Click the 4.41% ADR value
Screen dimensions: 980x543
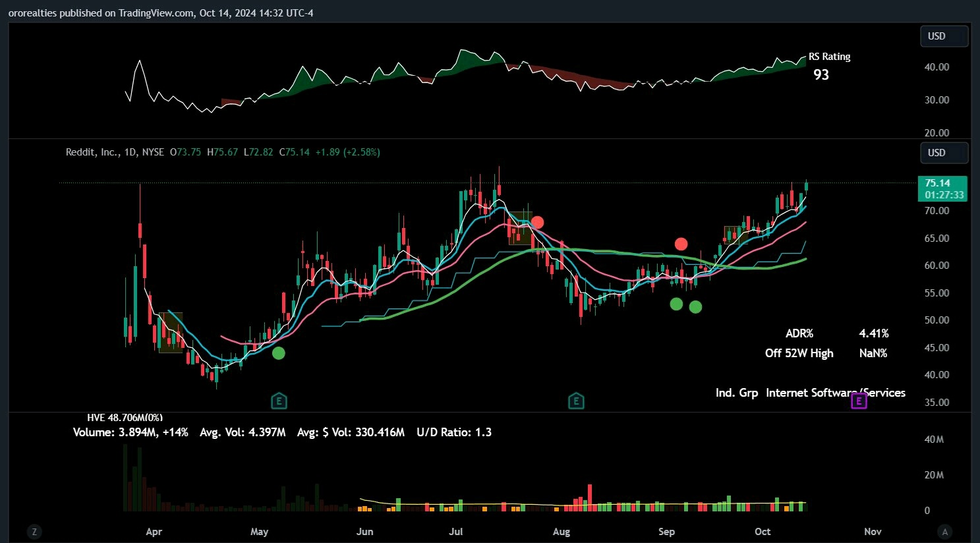(x=874, y=333)
